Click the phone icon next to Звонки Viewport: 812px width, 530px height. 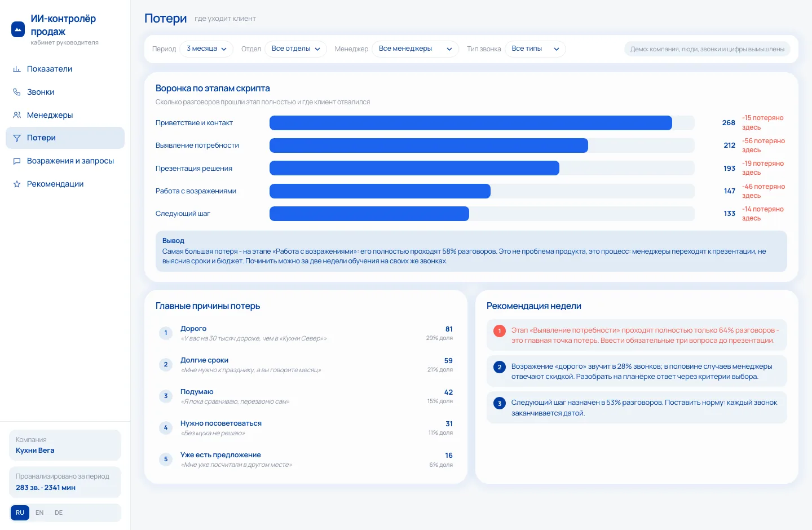17,92
